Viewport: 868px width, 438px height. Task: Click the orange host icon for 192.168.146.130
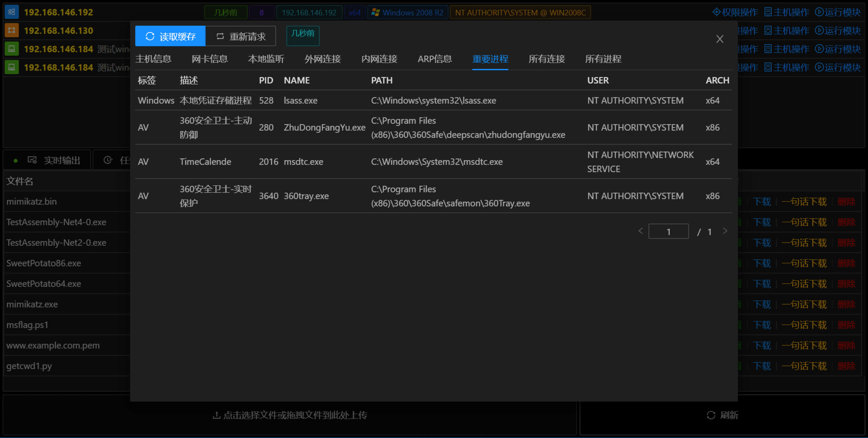click(x=11, y=30)
